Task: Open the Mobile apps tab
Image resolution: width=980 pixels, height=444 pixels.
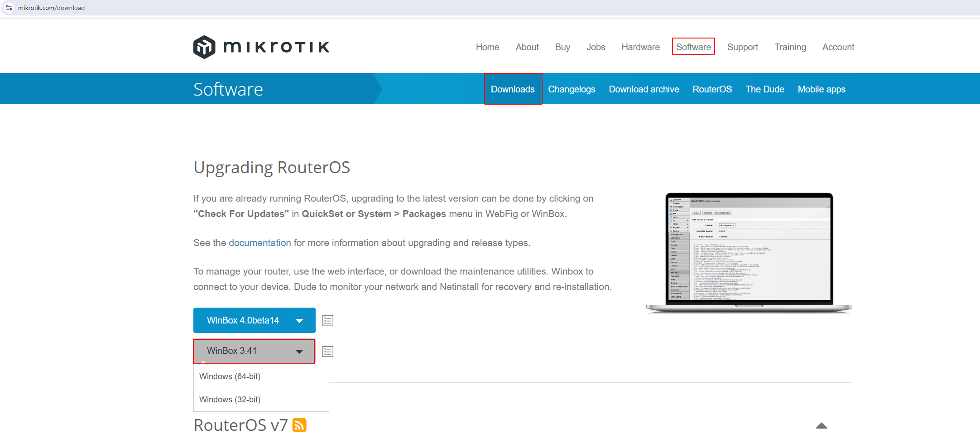Action: (x=821, y=89)
